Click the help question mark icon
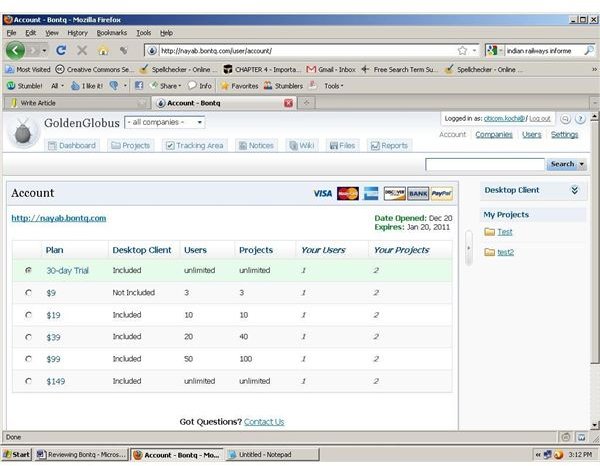The image size is (600, 466). point(580,119)
